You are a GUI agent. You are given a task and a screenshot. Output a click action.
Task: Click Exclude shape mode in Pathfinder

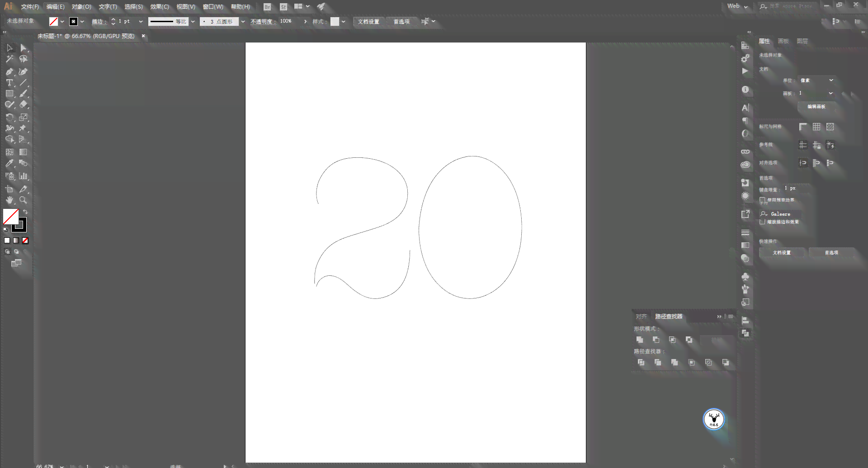689,340
